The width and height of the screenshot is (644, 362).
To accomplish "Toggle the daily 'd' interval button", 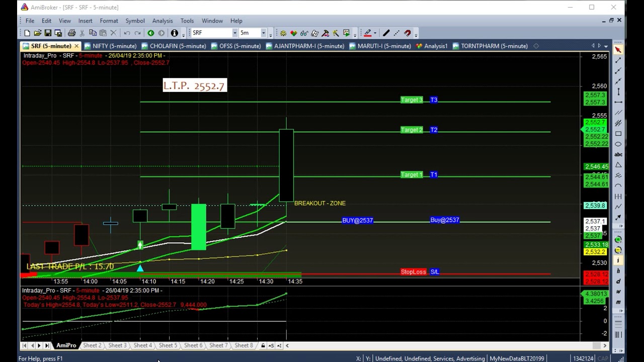I will (618, 282).
